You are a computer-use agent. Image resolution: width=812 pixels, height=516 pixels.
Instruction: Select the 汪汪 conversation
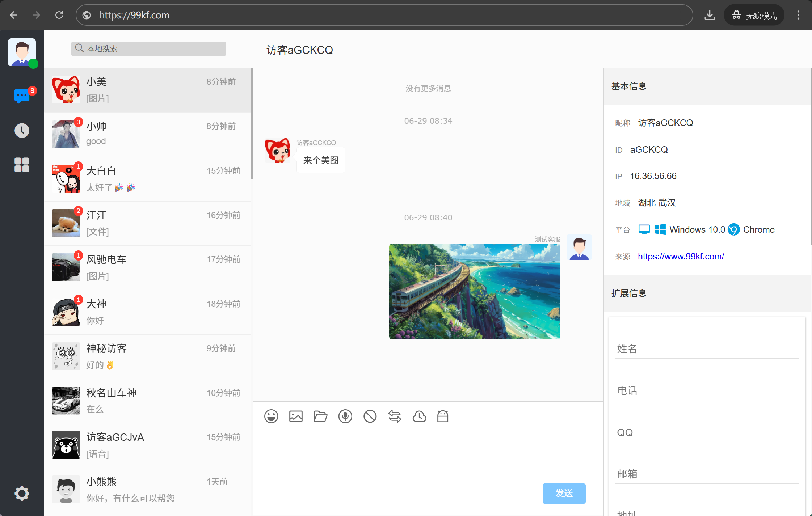[x=148, y=223]
